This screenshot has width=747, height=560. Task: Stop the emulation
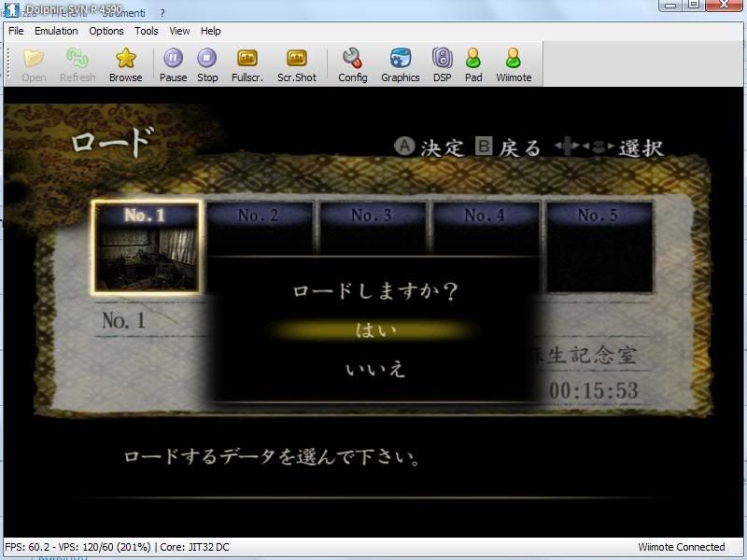coord(207,65)
